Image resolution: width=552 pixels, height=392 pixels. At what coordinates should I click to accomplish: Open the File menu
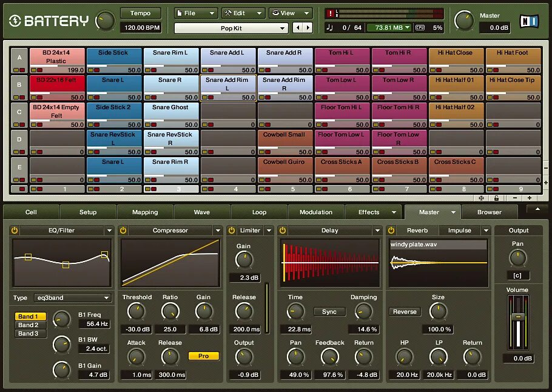pos(196,13)
